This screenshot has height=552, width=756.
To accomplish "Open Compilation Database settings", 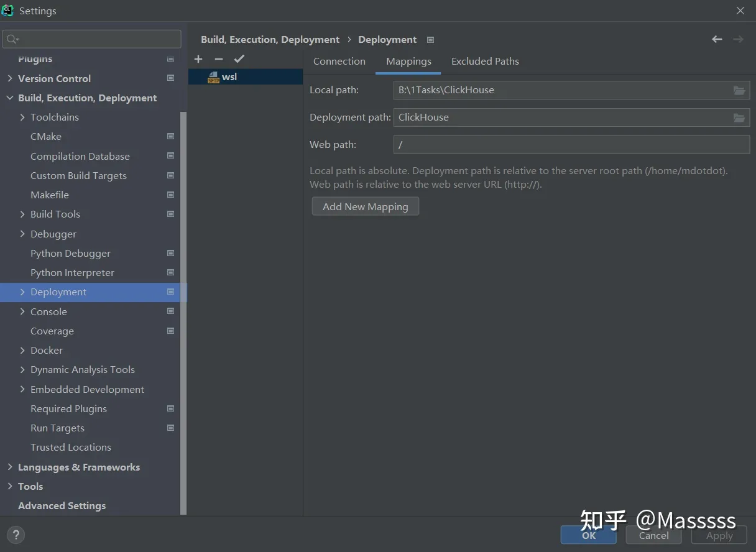I will pyautogui.click(x=80, y=156).
